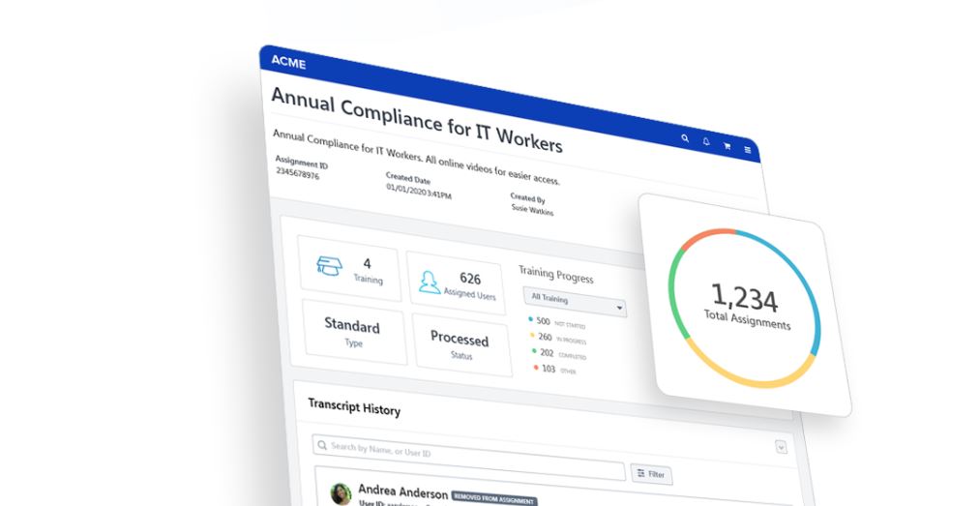
Task: Click the orange segment of the donut chart
Action: point(707,236)
